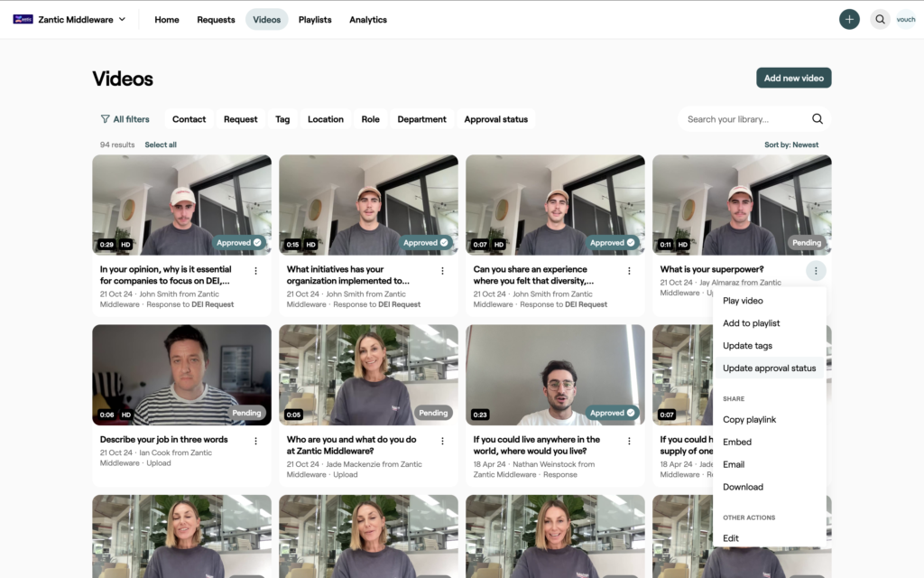This screenshot has height=578, width=924.
Task: Click Approved badge on 'Can you share' video
Action: (x=613, y=242)
